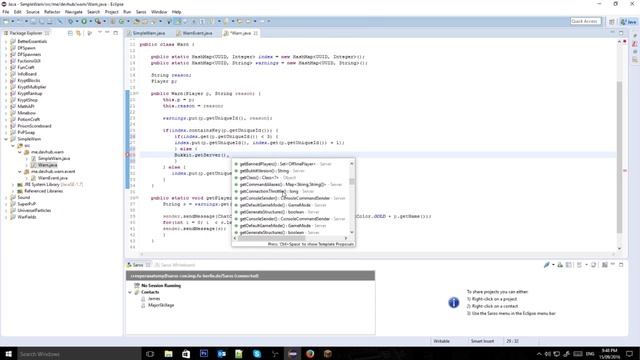
Task: Choose getBannedPlayers() from autocomplete list
Action: coord(291,164)
